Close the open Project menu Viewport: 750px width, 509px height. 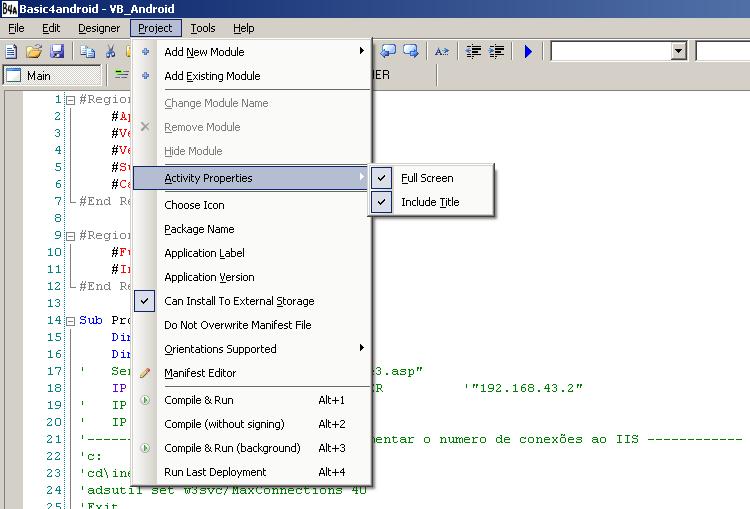pos(155,28)
